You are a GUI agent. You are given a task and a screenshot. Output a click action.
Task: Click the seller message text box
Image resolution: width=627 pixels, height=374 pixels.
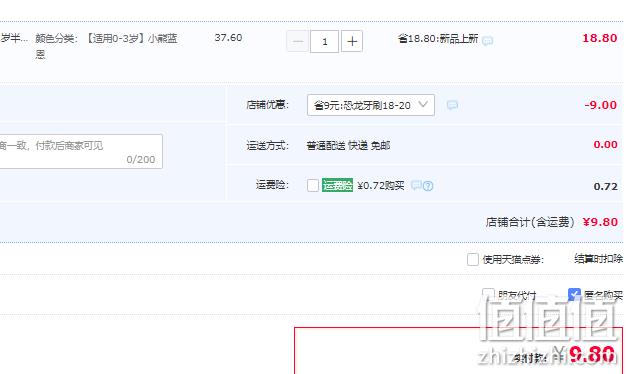(80, 152)
